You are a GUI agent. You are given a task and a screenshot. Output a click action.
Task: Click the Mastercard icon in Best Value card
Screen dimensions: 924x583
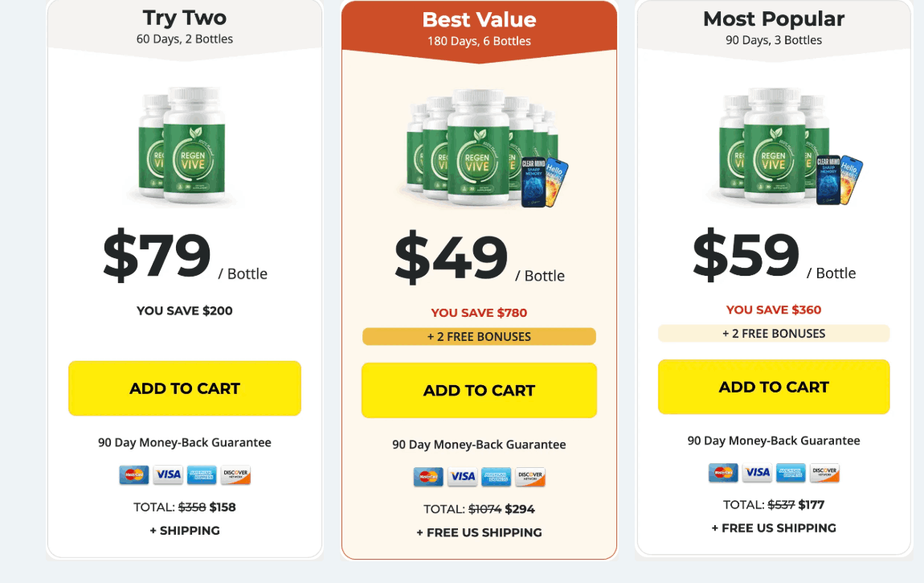[428, 477]
